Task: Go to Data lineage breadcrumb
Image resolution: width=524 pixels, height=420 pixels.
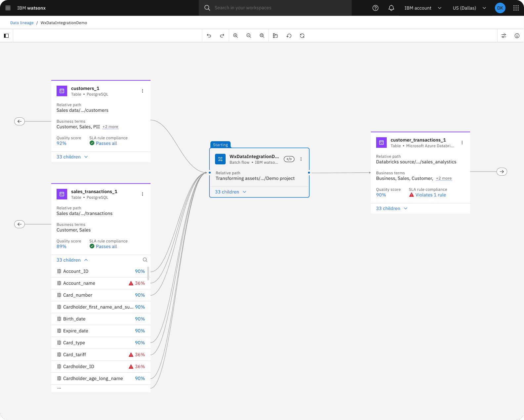Action: (22, 23)
